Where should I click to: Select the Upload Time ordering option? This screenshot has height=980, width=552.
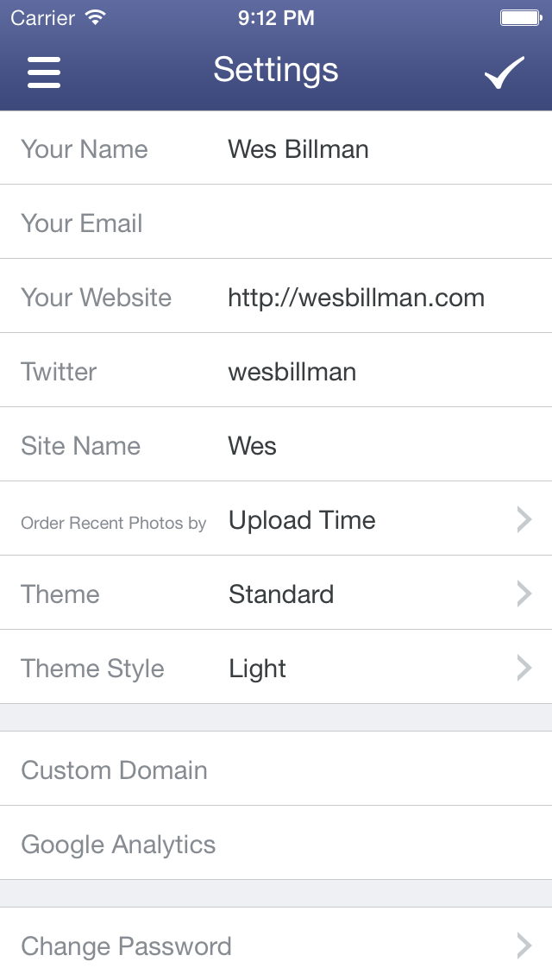click(302, 520)
